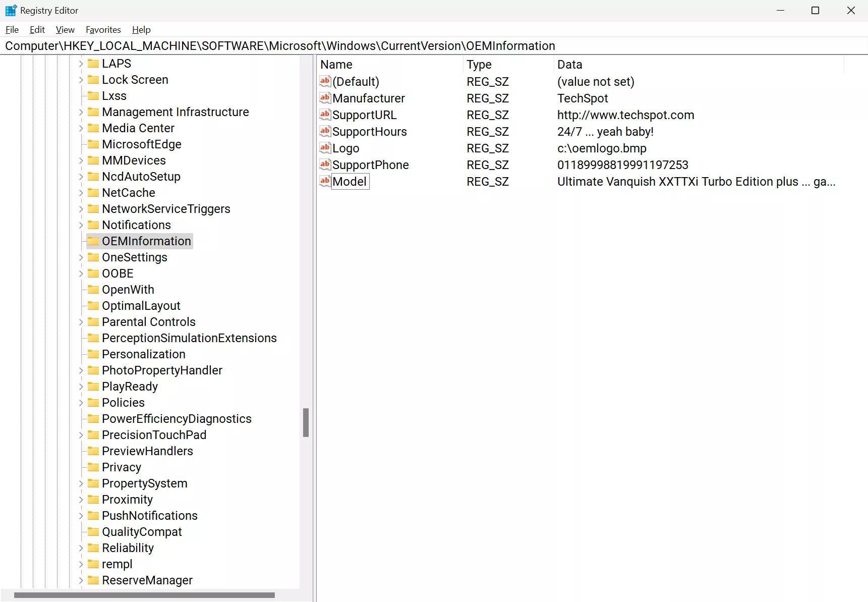Expand the Parental Controls key
Screen dimensions: 868x602
pos(81,322)
